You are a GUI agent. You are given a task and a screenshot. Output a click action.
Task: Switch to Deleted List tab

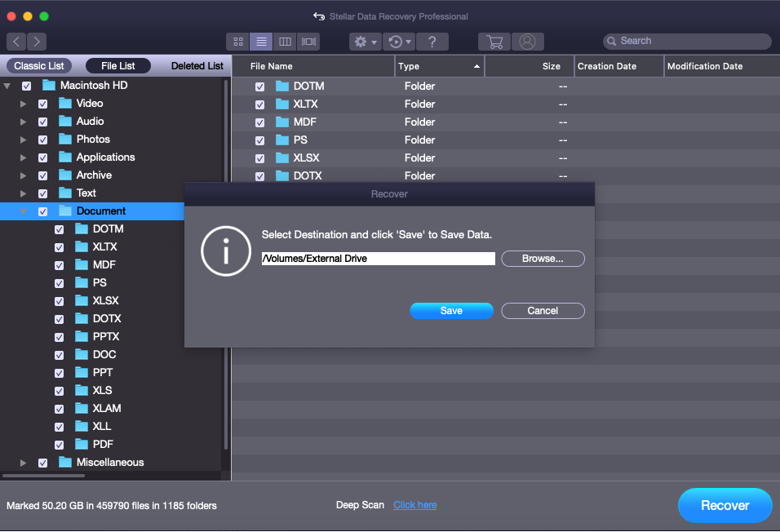197,66
